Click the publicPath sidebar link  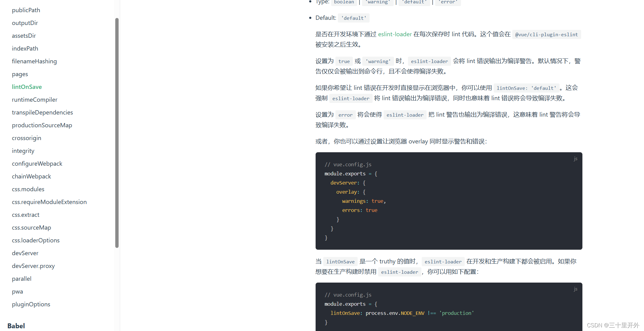pyautogui.click(x=26, y=10)
